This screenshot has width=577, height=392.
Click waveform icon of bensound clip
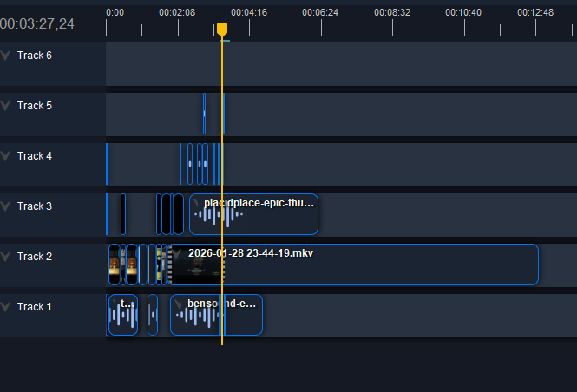pyautogui.click(x=198, y=317)
